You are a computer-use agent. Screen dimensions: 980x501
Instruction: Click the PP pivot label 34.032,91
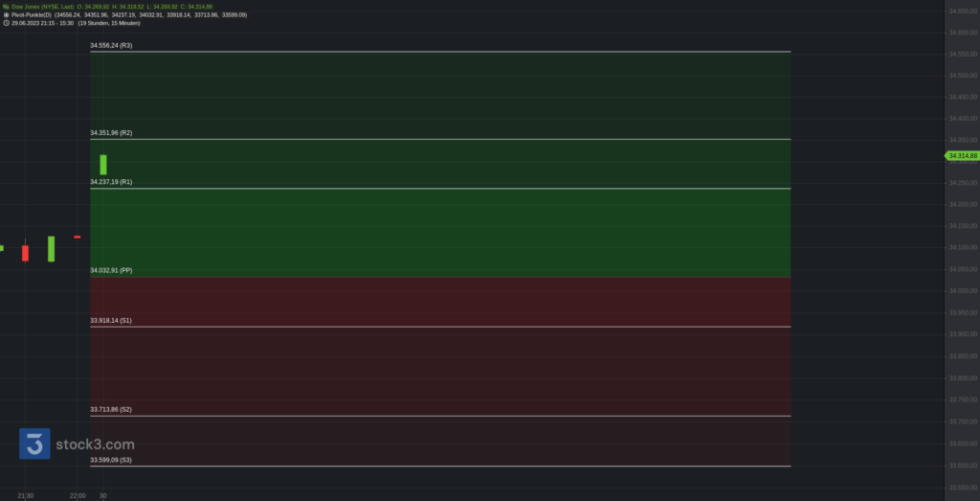[111, 270]
